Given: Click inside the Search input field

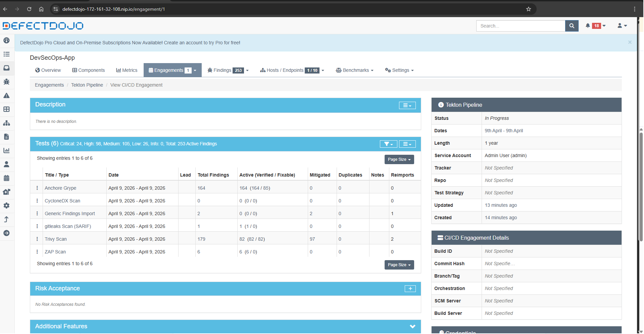Looking at the screenshot, I should [x=520, y=26].
